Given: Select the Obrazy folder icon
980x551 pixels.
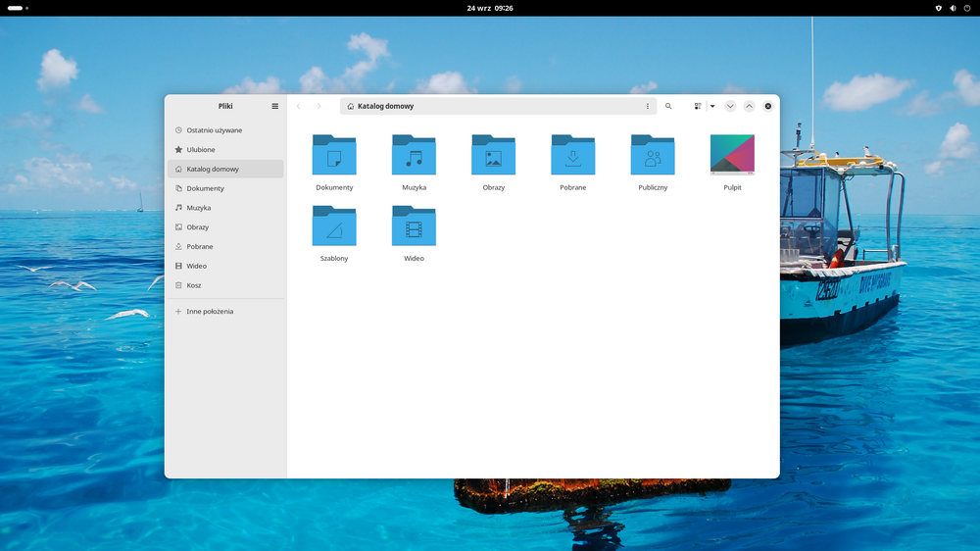Looking at the screenshot, I should coord(493,156).
